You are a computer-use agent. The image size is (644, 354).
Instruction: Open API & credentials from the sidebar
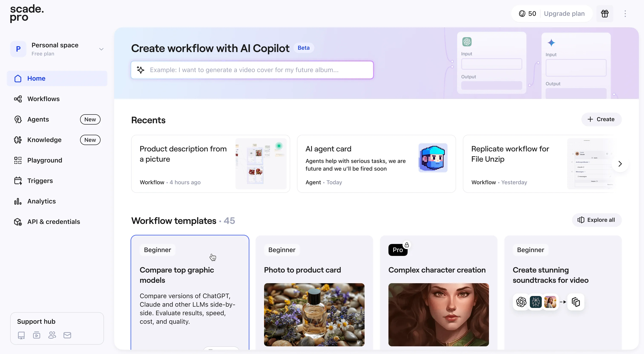(53, 222)
